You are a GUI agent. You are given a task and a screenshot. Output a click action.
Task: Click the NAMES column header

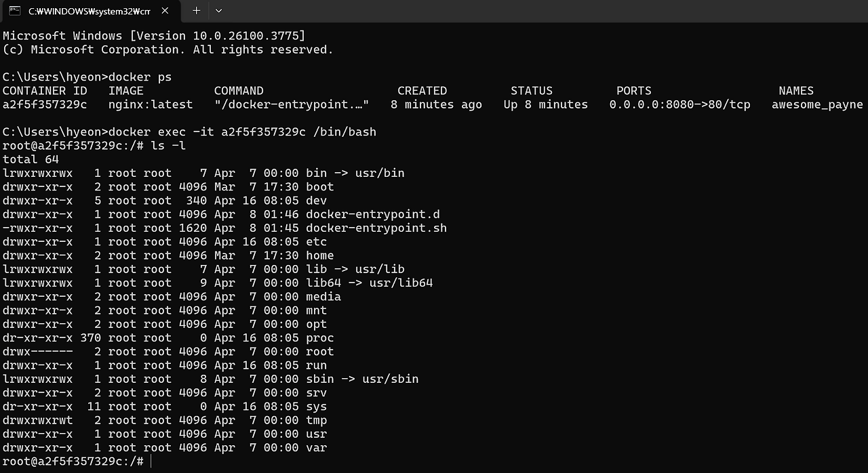pos(796,91)
